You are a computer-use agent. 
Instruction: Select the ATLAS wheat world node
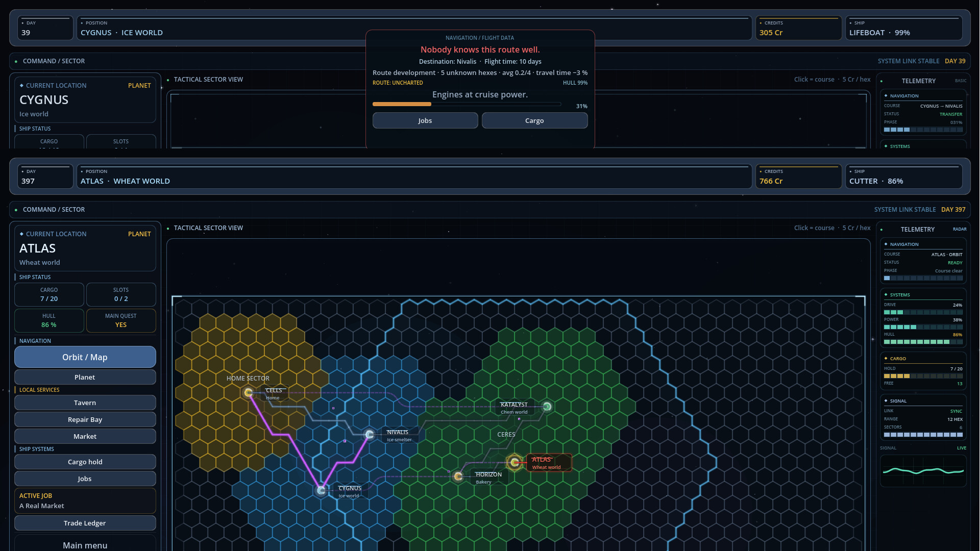pos(514,463)
